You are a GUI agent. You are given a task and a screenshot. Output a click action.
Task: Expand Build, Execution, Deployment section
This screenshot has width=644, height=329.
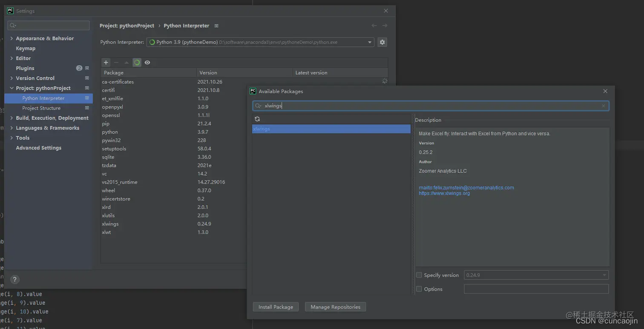point(11,118)
